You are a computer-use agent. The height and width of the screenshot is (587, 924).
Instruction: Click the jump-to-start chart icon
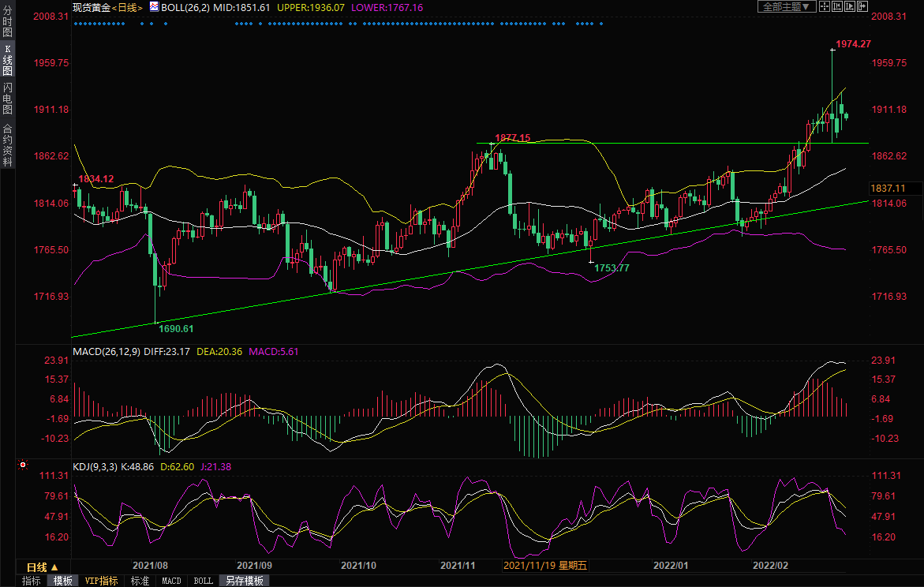tap(836, 7)
